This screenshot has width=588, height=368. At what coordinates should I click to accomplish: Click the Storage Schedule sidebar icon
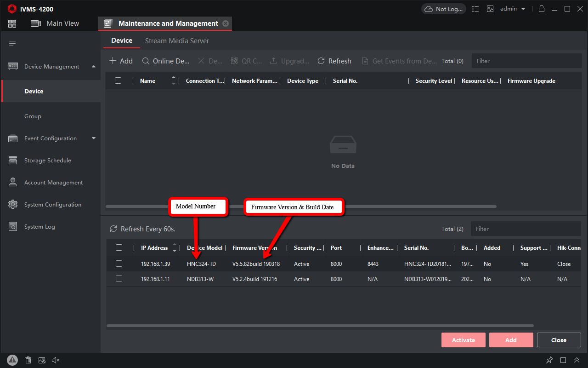tap(13, 161)
